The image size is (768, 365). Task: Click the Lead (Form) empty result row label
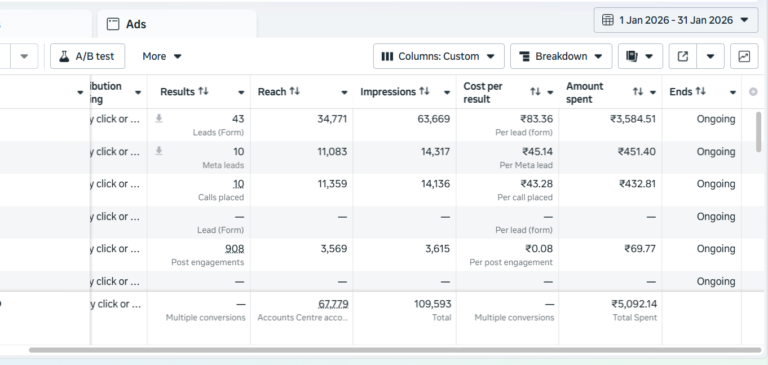tap(220, 230)
